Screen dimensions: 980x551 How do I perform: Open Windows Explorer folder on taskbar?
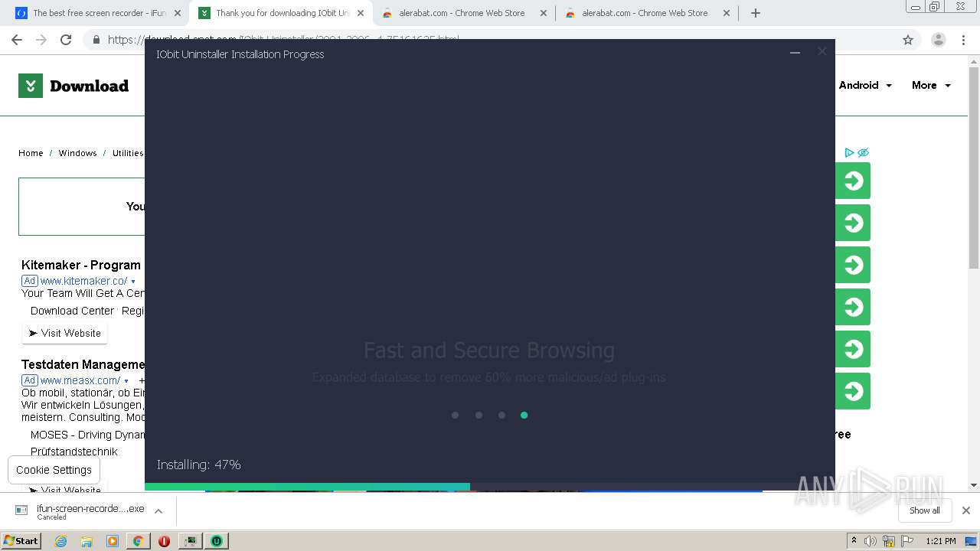click(x=87, y=541)
